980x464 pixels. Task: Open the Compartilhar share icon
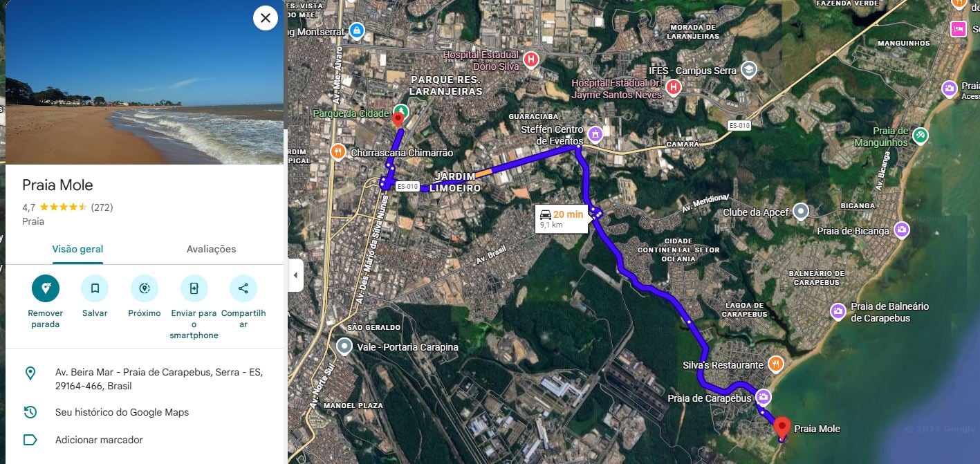tap(243, 288)
